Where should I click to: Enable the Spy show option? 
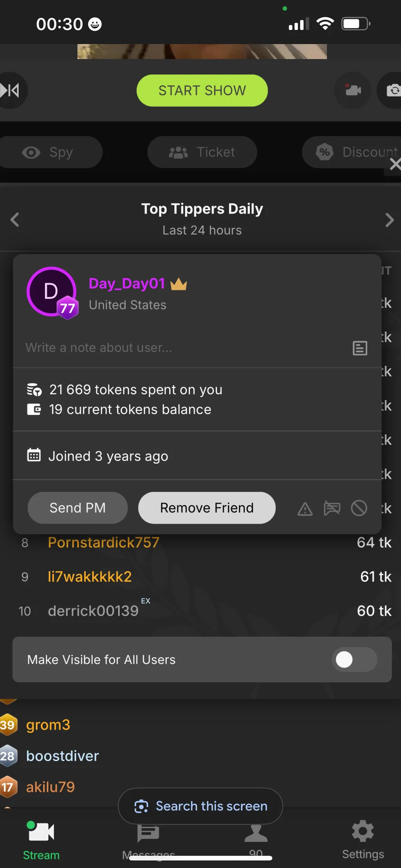[48, 152]
